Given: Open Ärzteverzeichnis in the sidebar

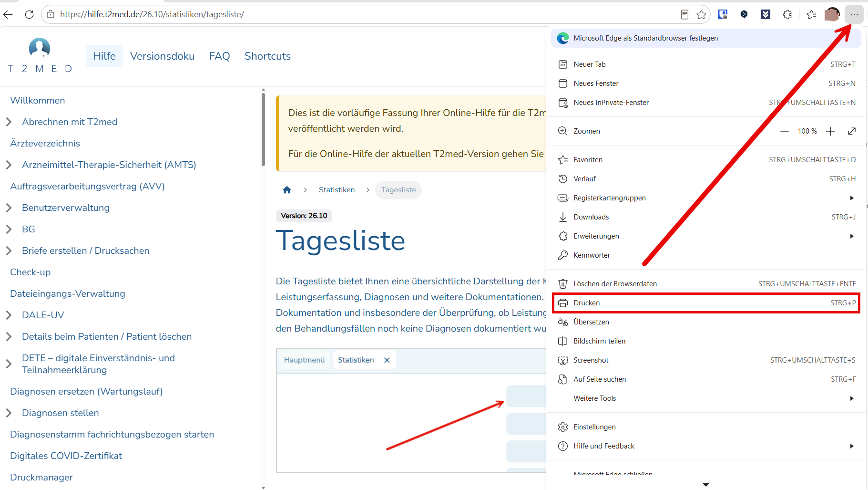Looking at the screenshot, I should [x=45, y=144].
